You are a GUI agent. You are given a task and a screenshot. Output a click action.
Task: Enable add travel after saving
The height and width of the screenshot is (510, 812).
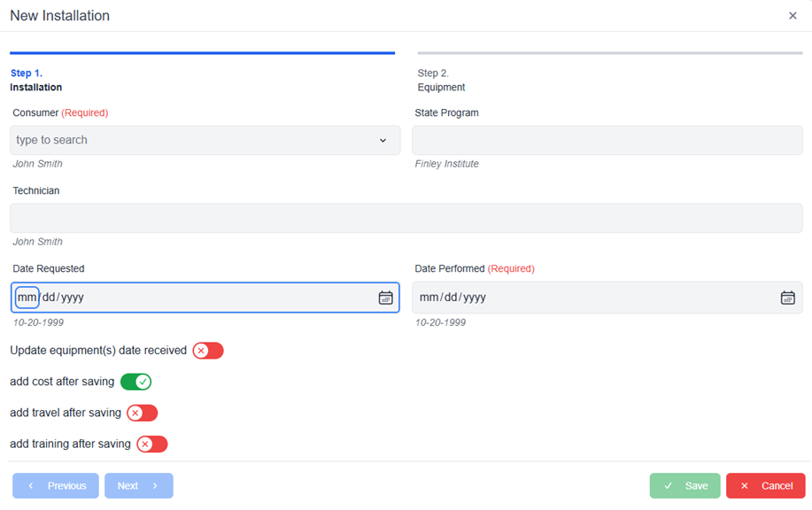tap(142, 413)
